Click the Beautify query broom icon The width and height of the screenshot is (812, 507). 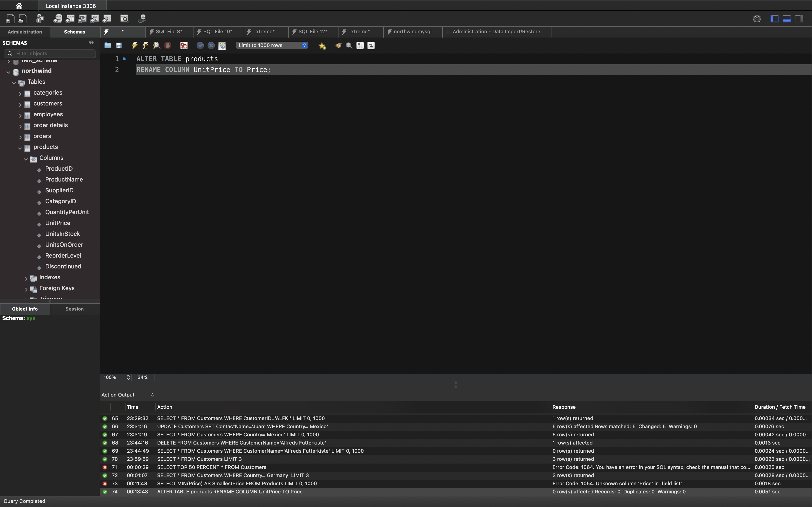point(338,45)
